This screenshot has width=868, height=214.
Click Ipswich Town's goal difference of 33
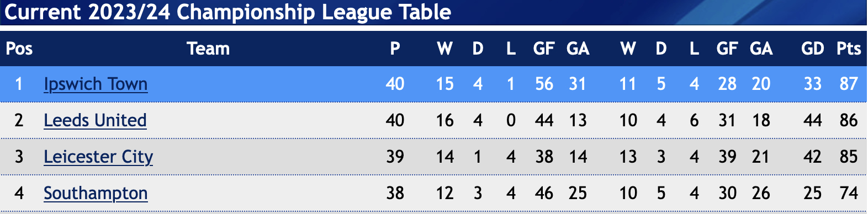tap(812, 84)
